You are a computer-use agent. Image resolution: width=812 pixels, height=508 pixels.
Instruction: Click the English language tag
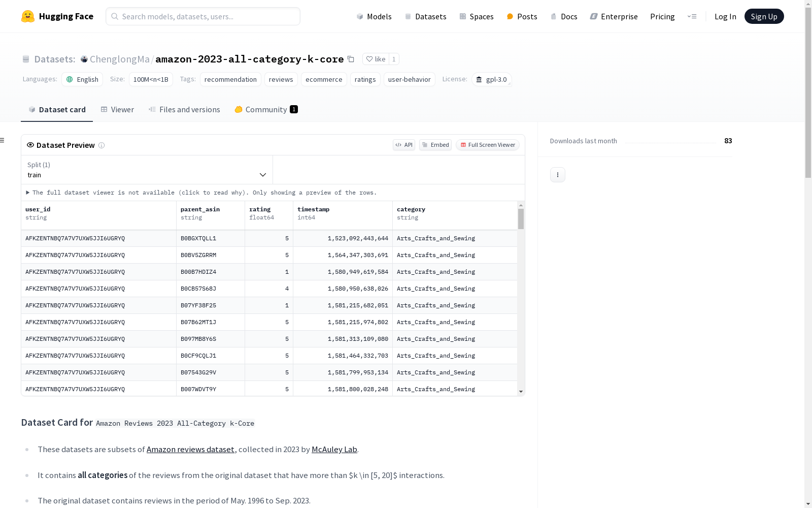82,79
